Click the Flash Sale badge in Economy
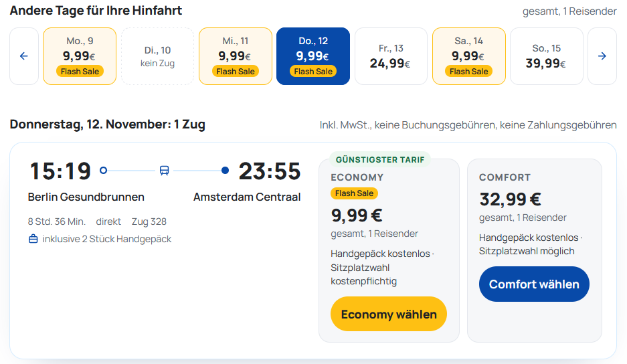This screenshot has width=627, height=364. (x=354, y=193)
